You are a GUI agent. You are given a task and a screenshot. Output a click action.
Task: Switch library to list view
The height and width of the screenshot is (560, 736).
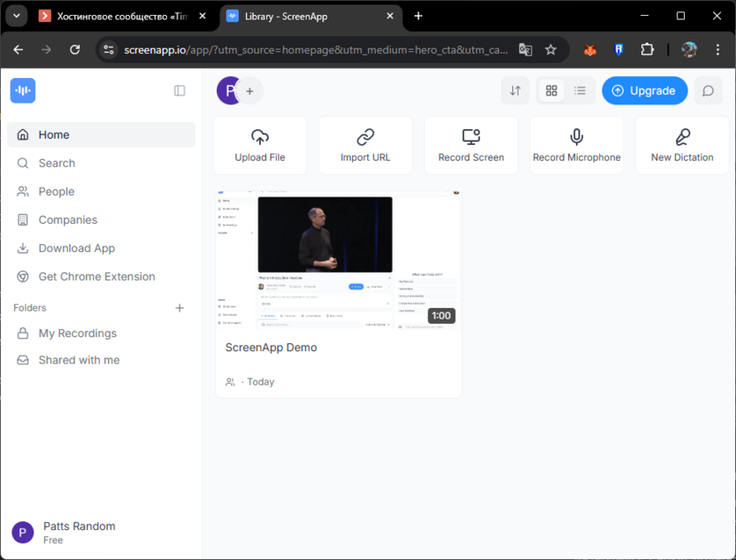pos(579,90)
